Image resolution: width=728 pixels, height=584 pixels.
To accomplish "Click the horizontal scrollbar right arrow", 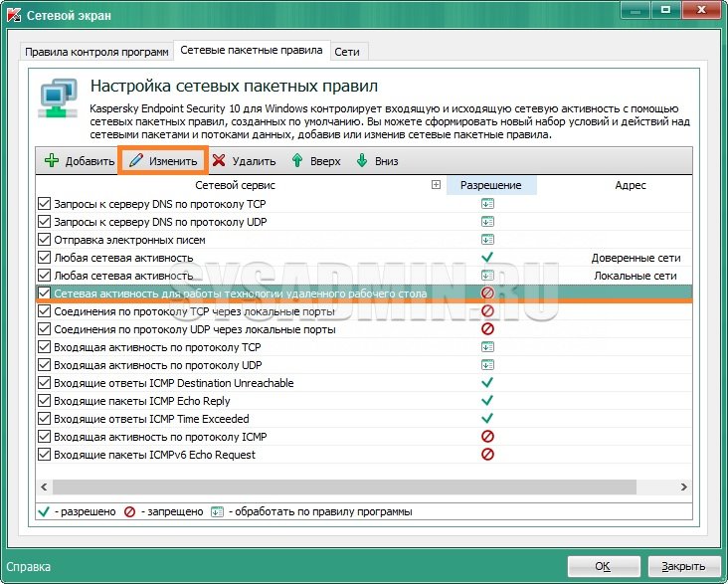I will click(683, 487).
